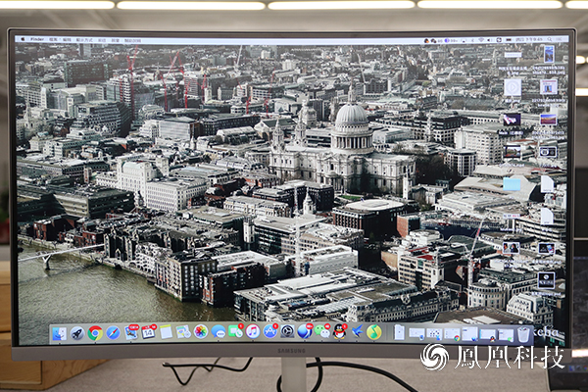The height and width of the screenshot is (392, 588).
Task: Click Wi-Fi status icon in menu bar
Action: [483, 40]
